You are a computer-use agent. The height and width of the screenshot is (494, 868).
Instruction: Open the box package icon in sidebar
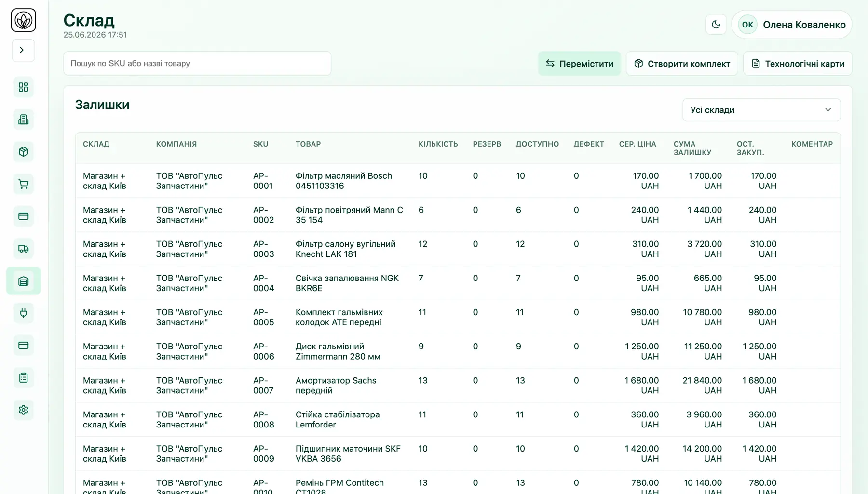click(23, 152)
